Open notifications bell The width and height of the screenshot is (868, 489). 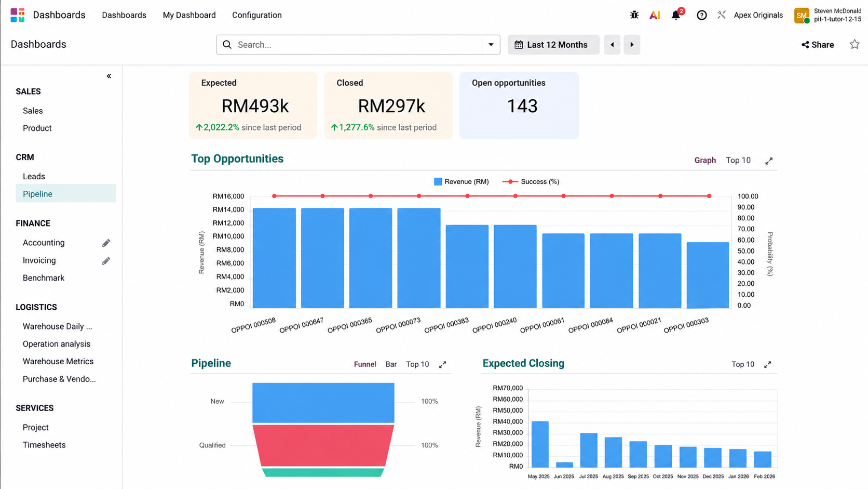676,15
